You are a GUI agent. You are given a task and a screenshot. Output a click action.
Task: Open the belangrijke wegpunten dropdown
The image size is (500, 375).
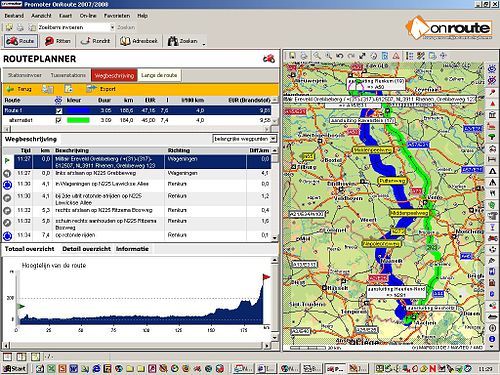[x=273, y=139]
